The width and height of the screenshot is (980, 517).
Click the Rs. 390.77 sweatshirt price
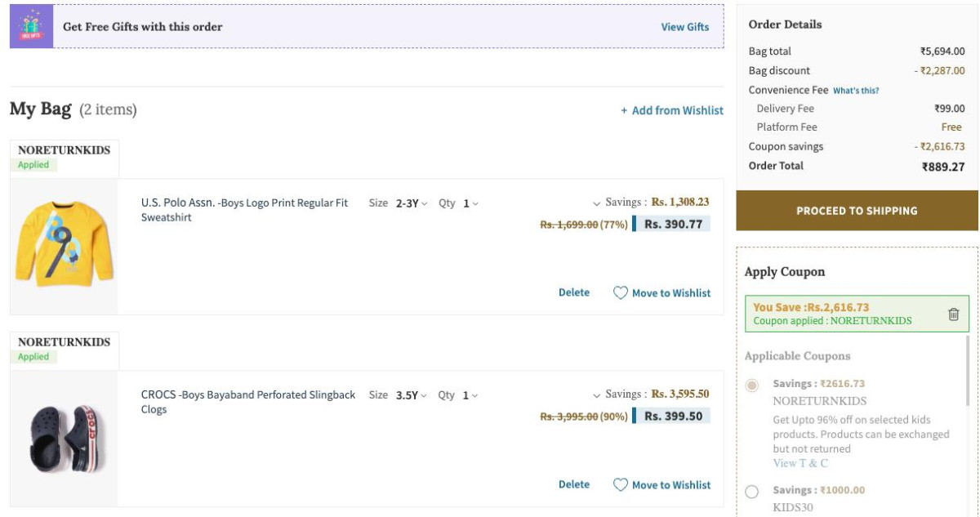673,224
